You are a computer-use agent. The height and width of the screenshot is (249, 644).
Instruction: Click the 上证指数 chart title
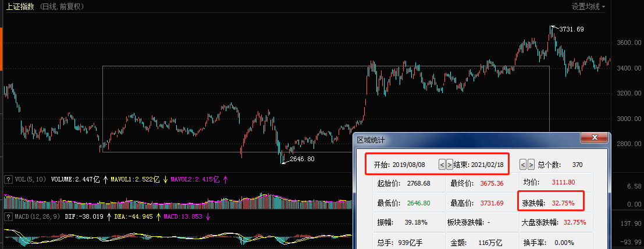[19, 6]
